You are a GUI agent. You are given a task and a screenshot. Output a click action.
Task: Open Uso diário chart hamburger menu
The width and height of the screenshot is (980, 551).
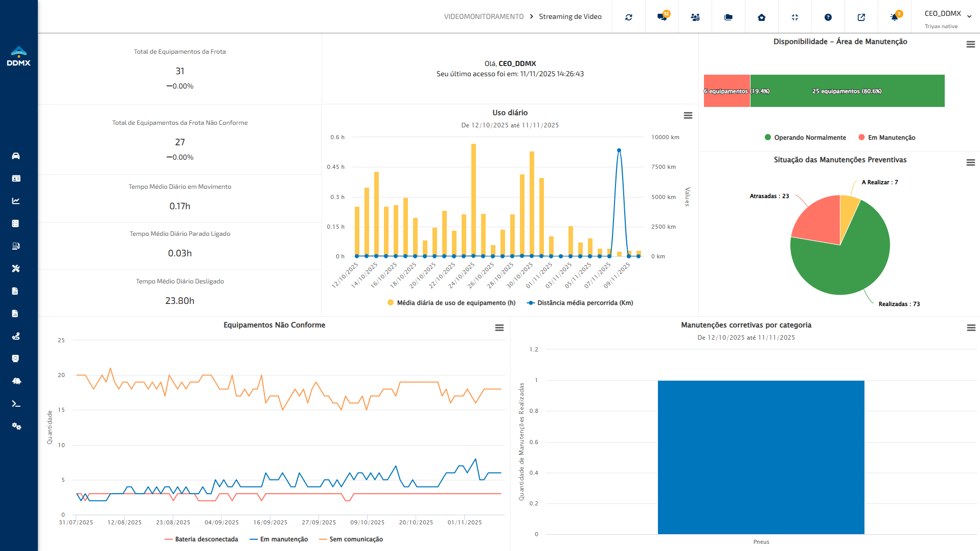(688, 116)
